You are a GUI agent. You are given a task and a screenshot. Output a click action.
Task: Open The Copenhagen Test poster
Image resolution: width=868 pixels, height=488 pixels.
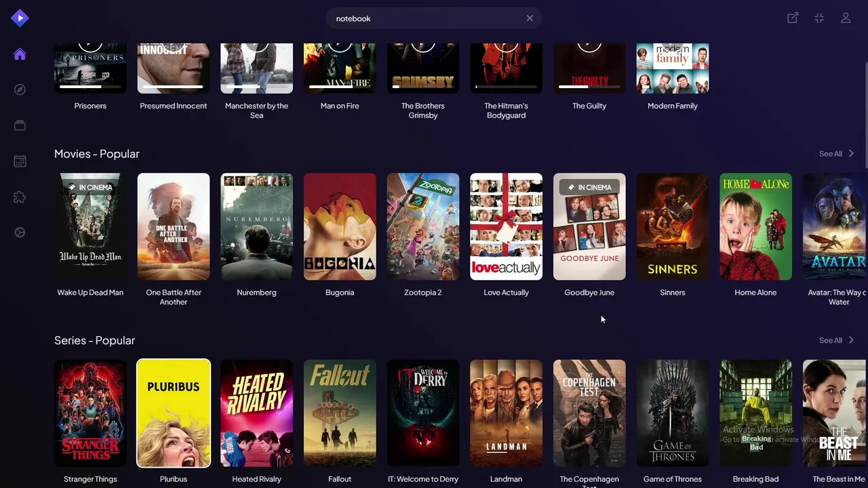click(589, 413)
